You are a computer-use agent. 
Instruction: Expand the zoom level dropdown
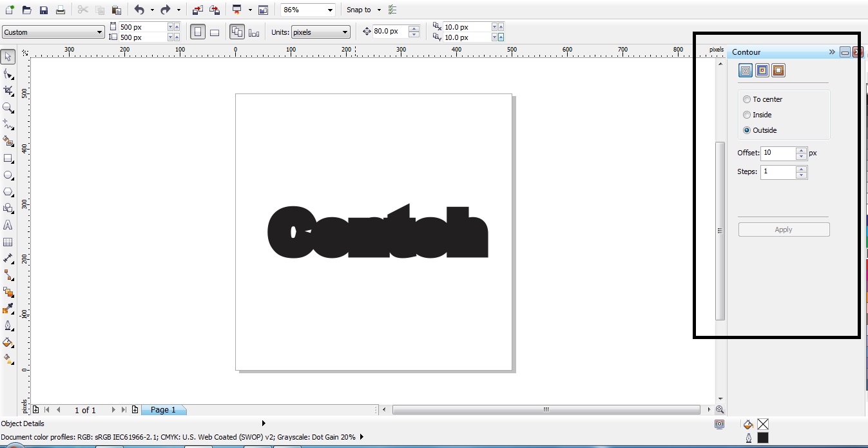[329, 9]
